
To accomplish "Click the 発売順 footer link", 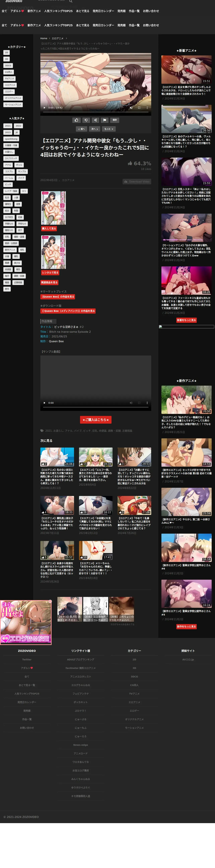I will pyautogui.click(x=27, y=711).
